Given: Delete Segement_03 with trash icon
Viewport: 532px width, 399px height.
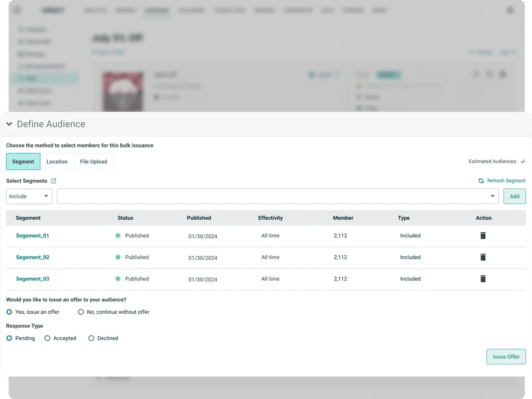Looking at the screenshot, I should [x=483, y=279].
